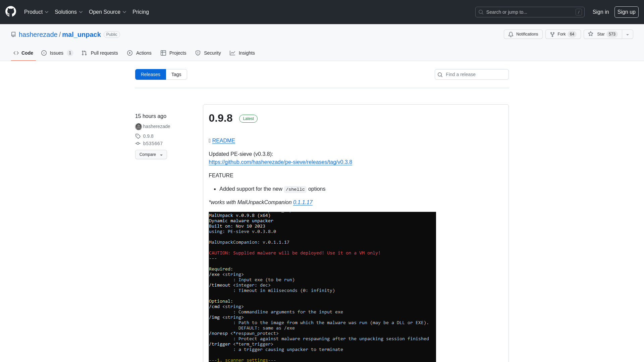The width and height of the screenshot is (644, 362).
Task: Click the hasherezade user avatar
Action: point(138,126)
